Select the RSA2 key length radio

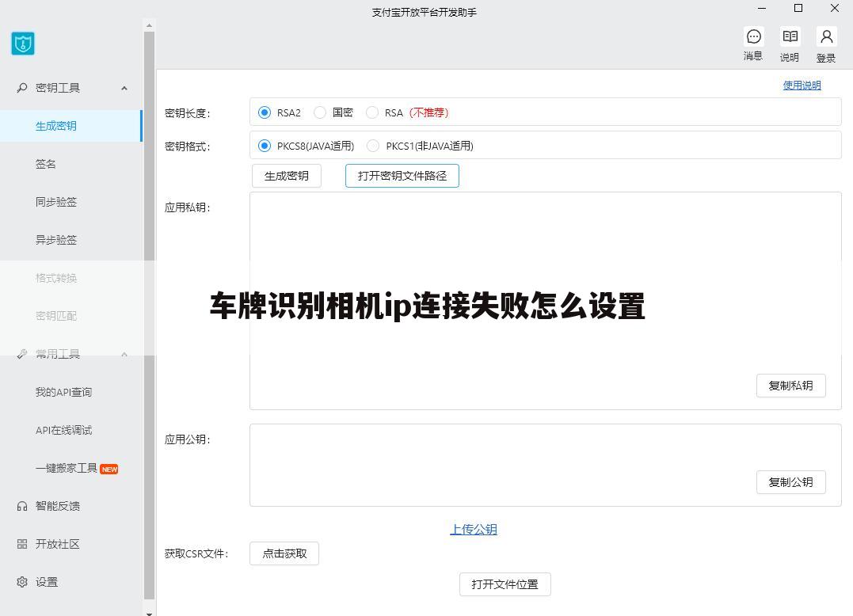(x=265, y=112)
